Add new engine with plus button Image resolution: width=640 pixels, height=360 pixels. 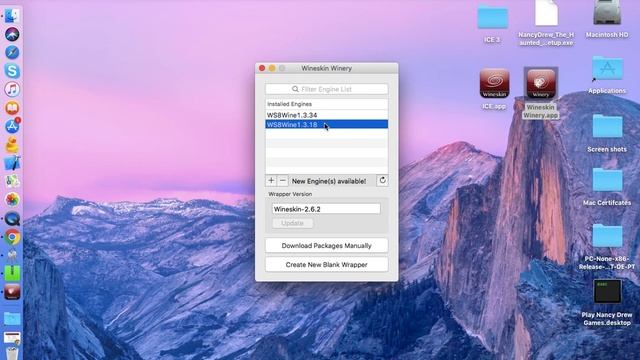pos(271,181)
